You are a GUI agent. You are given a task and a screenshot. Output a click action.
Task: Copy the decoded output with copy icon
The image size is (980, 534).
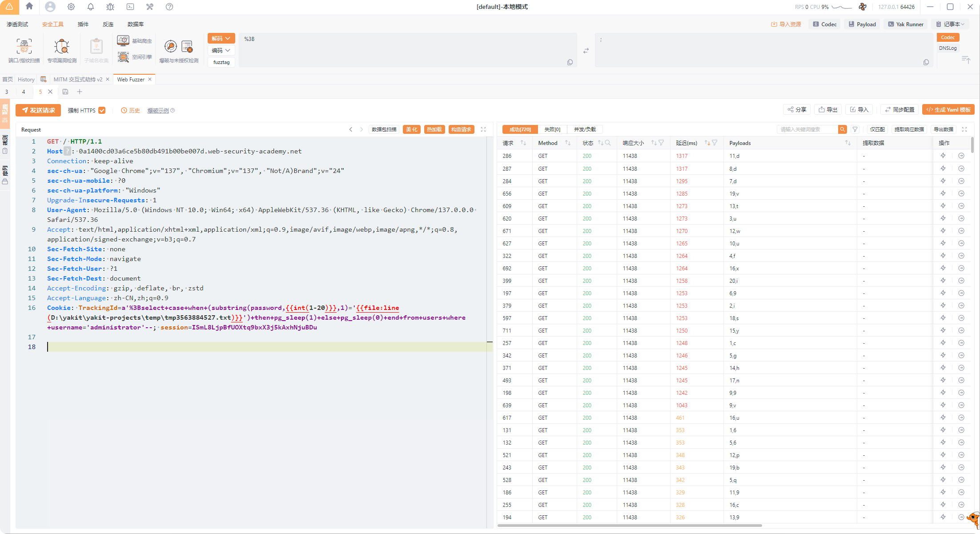[926, 62]
